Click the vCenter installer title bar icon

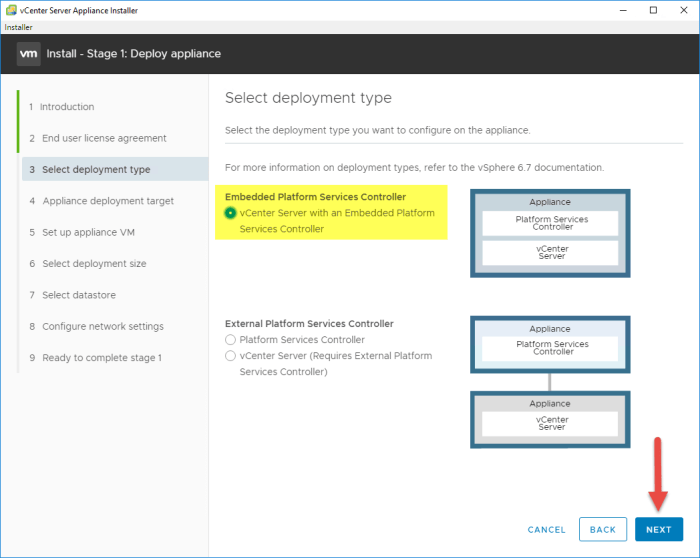11,10
